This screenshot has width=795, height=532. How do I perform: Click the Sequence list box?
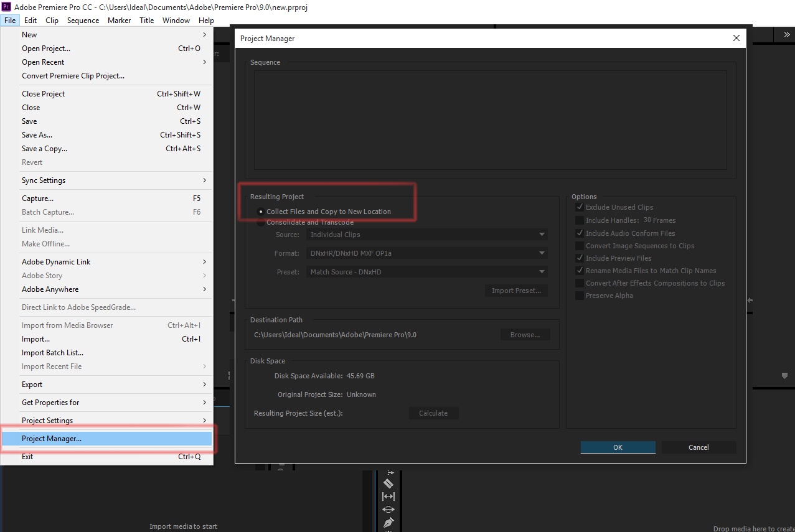click(490, 120)
